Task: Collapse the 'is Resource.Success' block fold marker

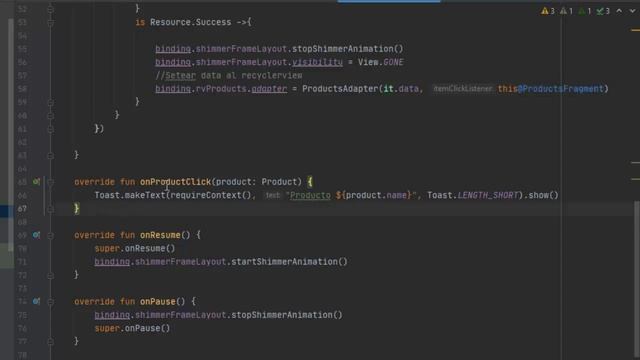Action: click(50, 23)
